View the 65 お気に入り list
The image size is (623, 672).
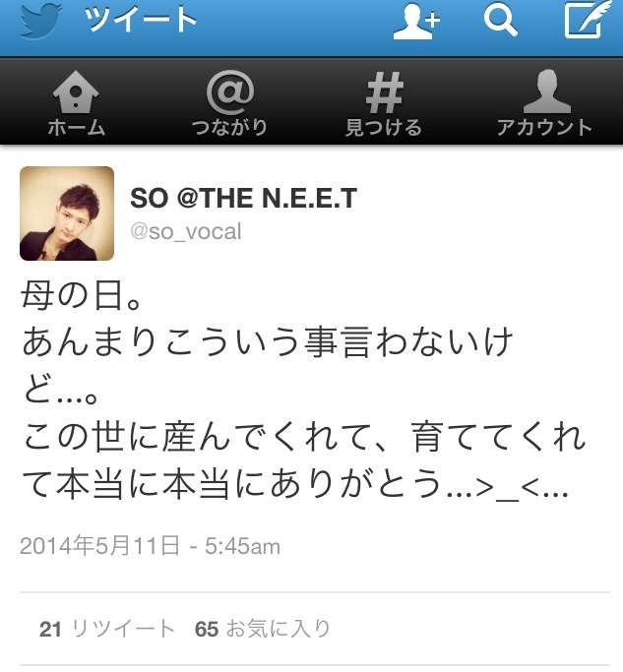262,629
